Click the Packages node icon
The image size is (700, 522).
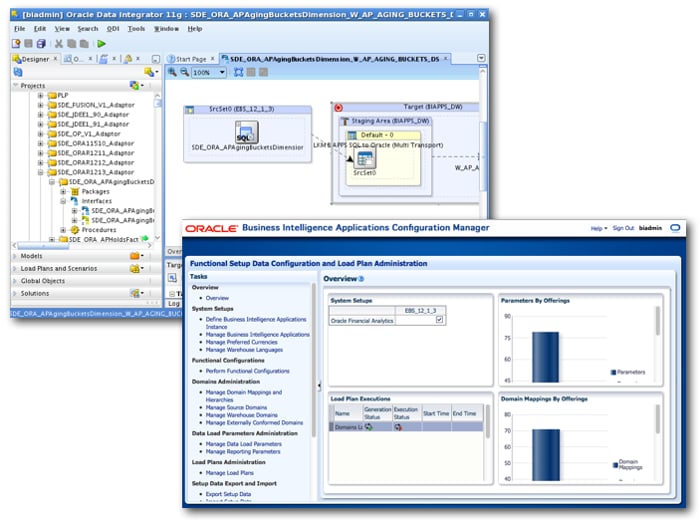point(75,191)
